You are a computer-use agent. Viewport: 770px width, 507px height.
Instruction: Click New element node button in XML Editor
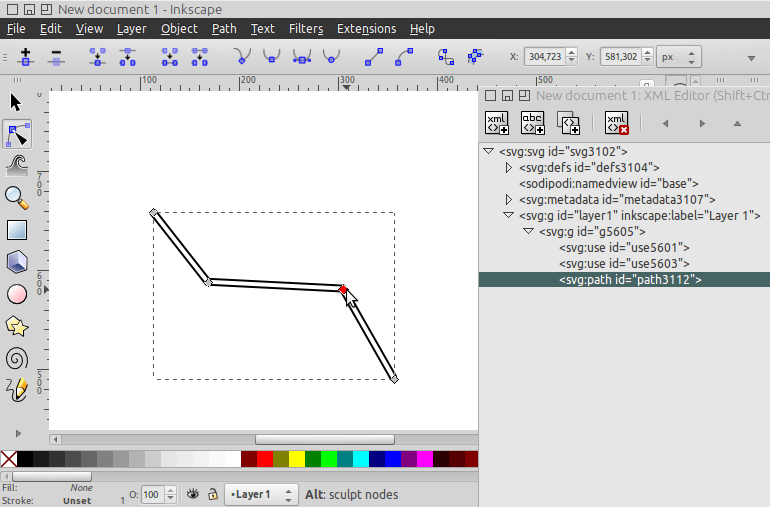pos(496,123)
